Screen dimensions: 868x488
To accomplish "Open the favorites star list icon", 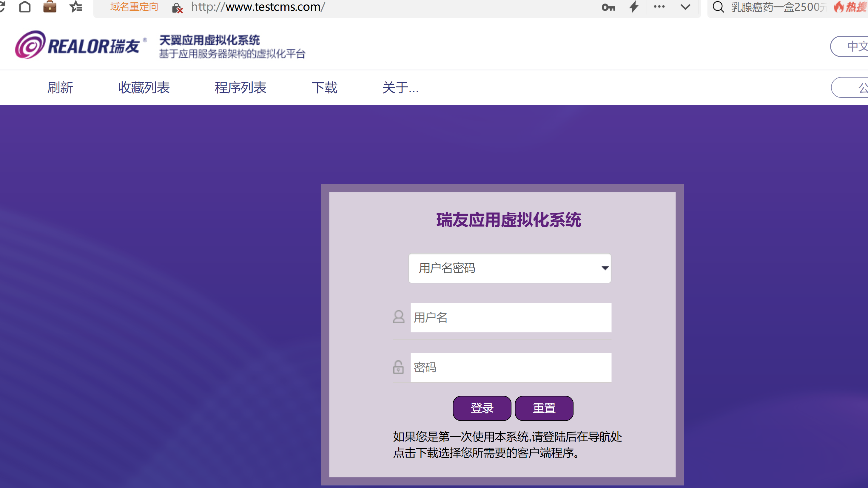I will [x=76, y=6].
